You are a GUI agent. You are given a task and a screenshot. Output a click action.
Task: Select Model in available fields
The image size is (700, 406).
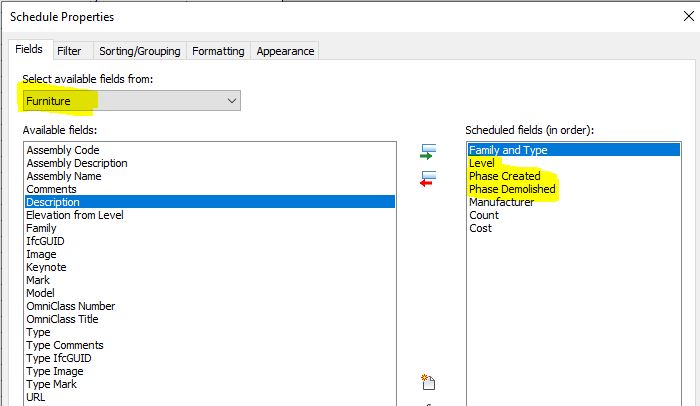[x=210, y=293]
